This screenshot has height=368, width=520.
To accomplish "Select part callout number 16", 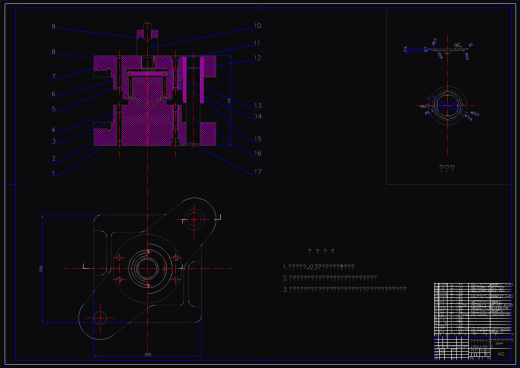I will point(258,153).
